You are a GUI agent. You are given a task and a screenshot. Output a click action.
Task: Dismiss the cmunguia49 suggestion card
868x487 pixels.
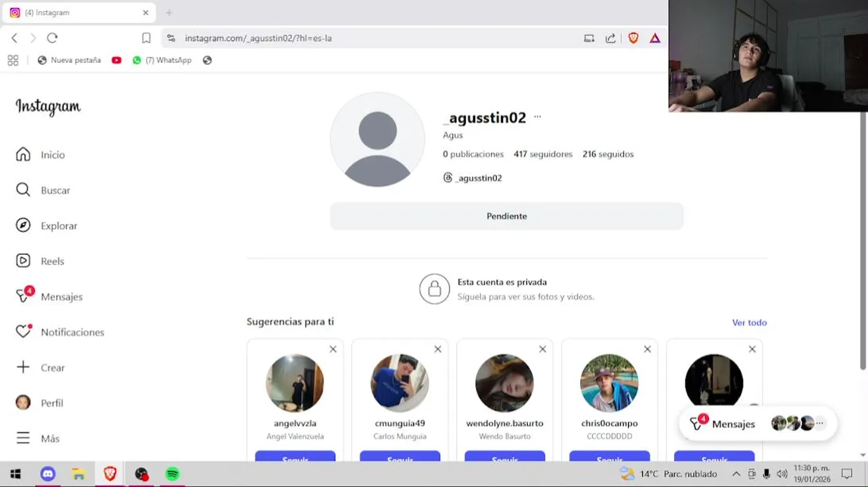pyautogui.click(x=437, y=349)
